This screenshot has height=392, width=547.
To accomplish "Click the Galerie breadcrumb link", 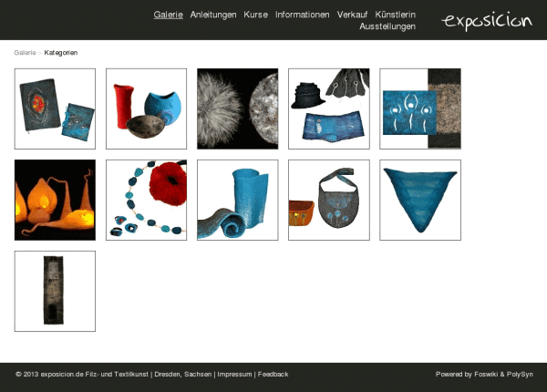I will pyautogui.click(x=25, y=53).
